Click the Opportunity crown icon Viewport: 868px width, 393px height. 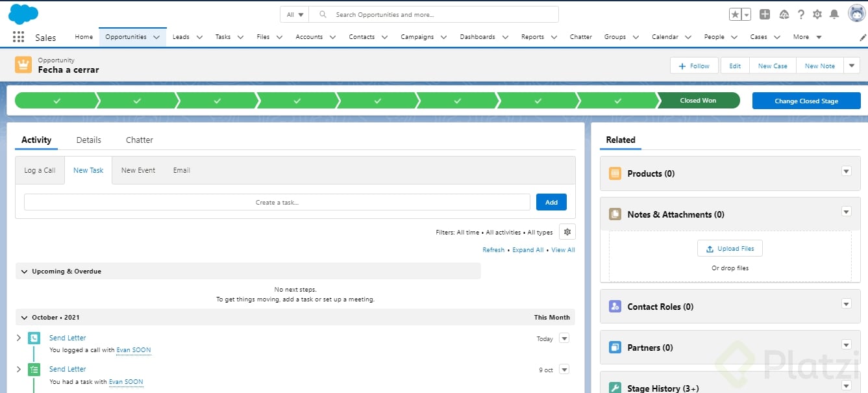tap(23, 65)
